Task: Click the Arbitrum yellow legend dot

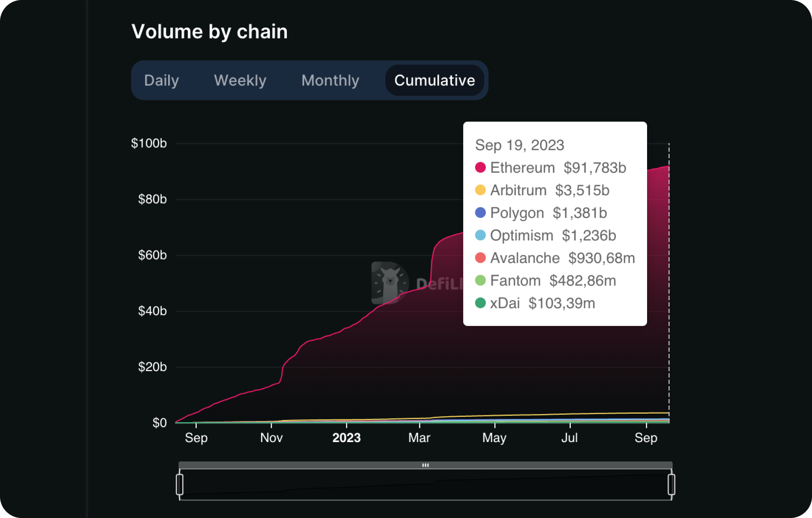Action: (x=480, y=190)
